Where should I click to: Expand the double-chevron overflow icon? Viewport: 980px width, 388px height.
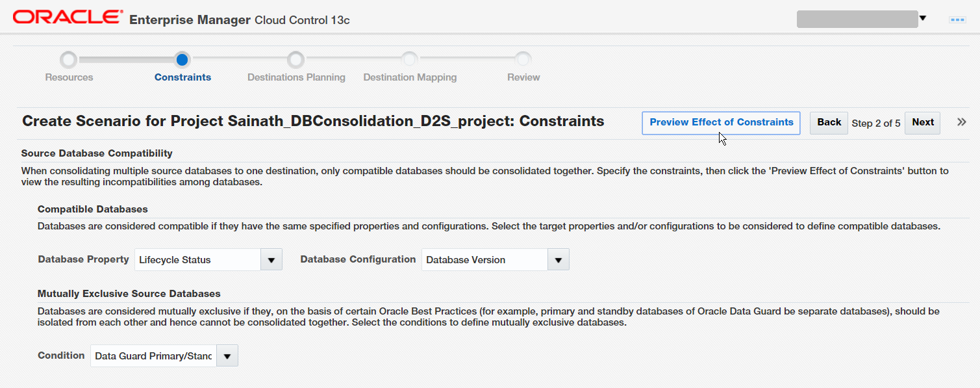962,122
